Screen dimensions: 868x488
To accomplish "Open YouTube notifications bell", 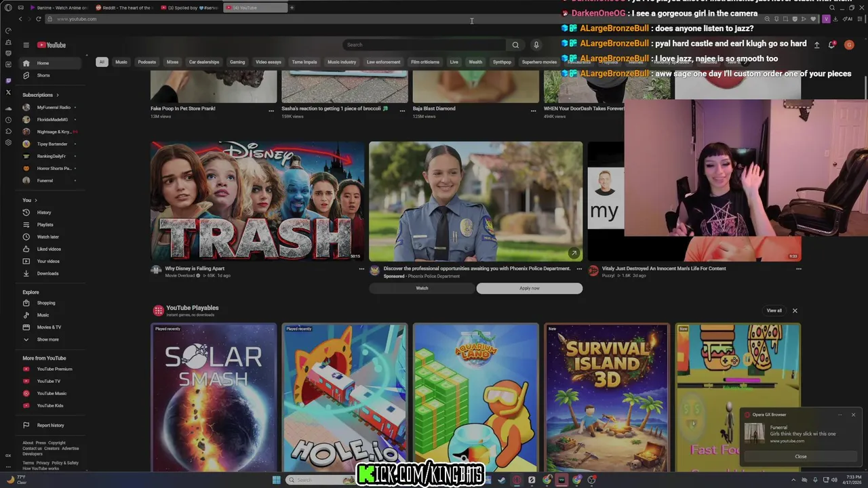I will pos(831,45).
